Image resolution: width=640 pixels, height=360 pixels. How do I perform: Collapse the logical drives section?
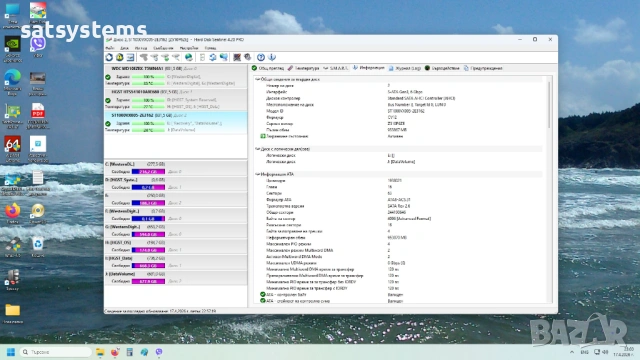(x=258, y=149)
